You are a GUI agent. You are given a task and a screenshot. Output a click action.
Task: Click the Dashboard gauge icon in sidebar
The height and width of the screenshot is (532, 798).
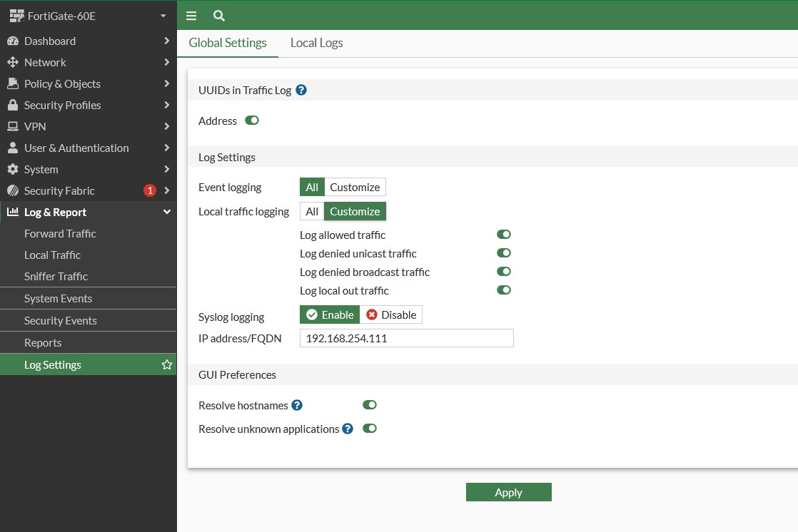(x=12, y=41)
